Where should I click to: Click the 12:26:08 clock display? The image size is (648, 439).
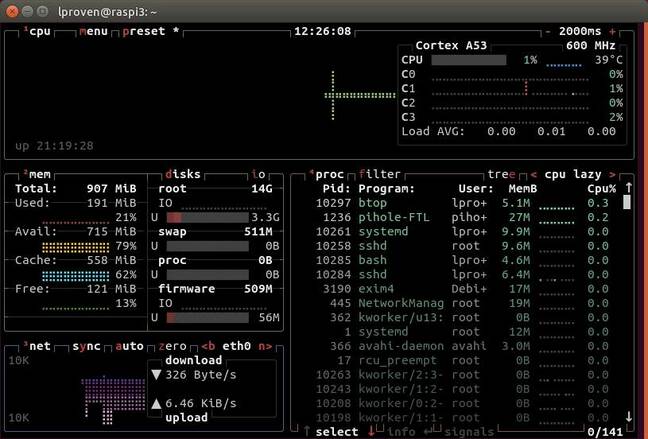click(x=322, y=31)
